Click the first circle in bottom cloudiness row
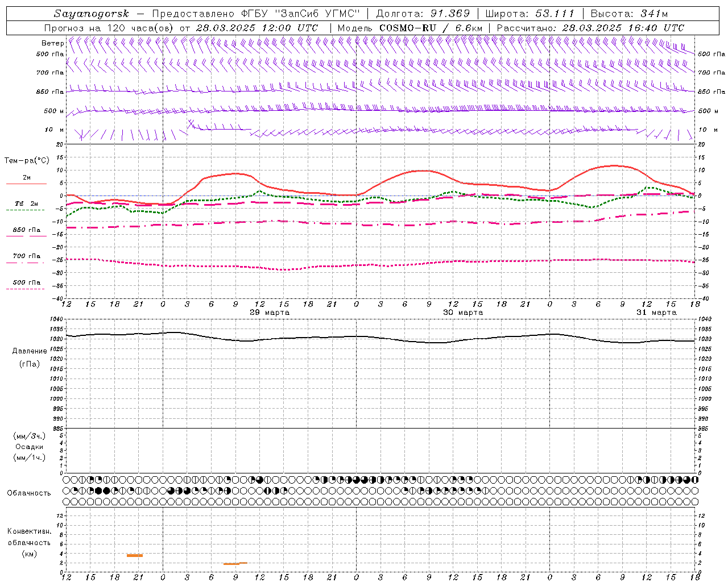The height and width of the screenshot is (582, 728). (67, 501)
